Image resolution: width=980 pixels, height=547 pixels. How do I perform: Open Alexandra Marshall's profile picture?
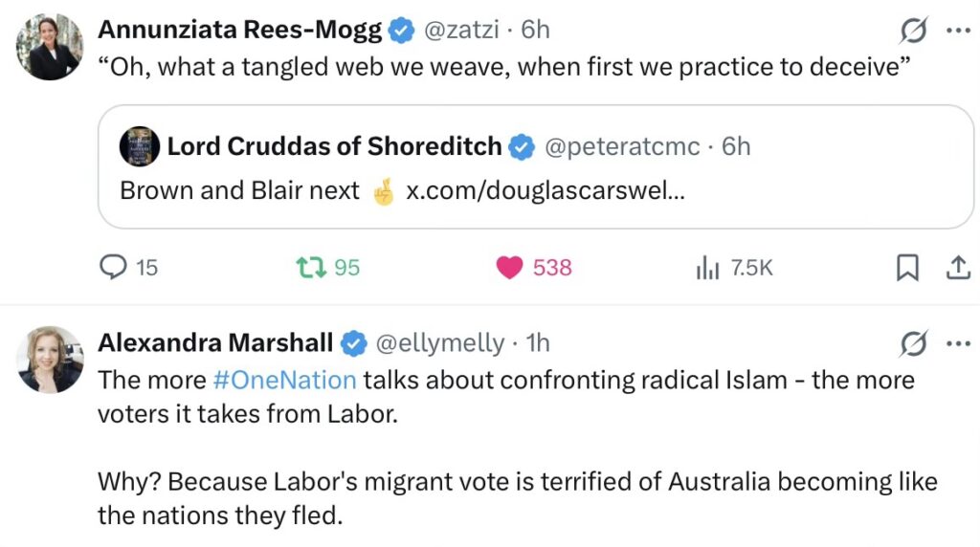coord(49,360)
